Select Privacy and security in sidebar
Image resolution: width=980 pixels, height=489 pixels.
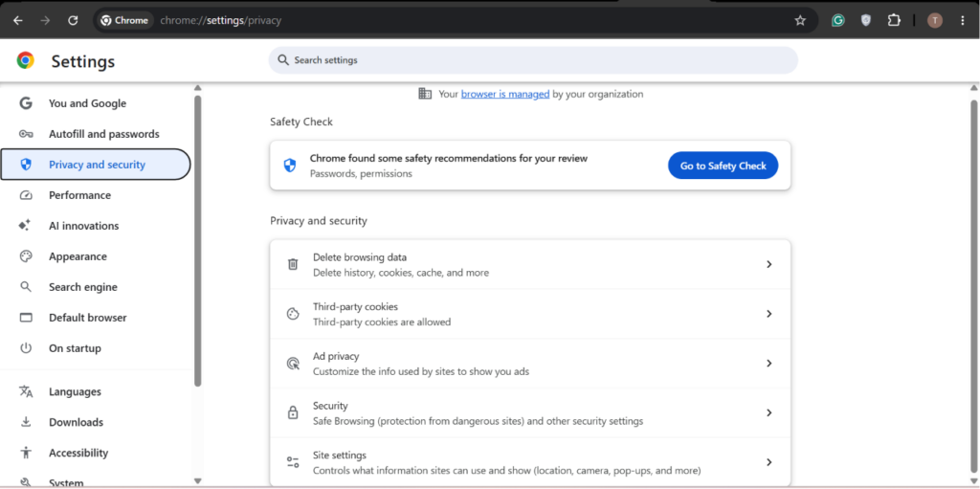point(96,165)
